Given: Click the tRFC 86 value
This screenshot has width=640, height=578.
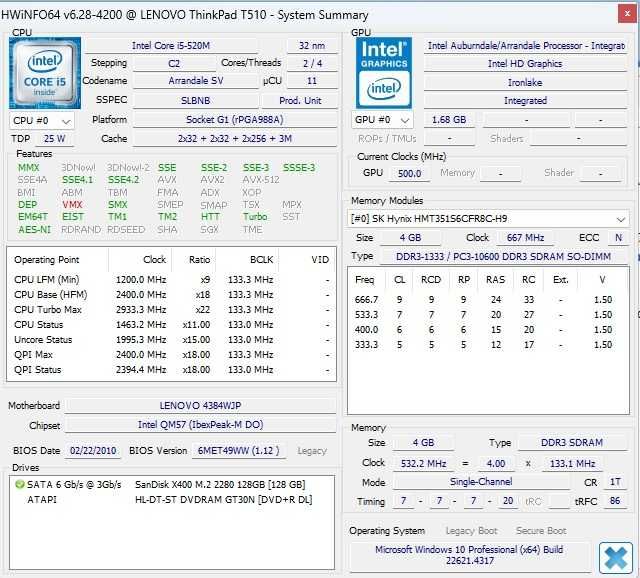Looking at the screenshot, I should 615,501.
